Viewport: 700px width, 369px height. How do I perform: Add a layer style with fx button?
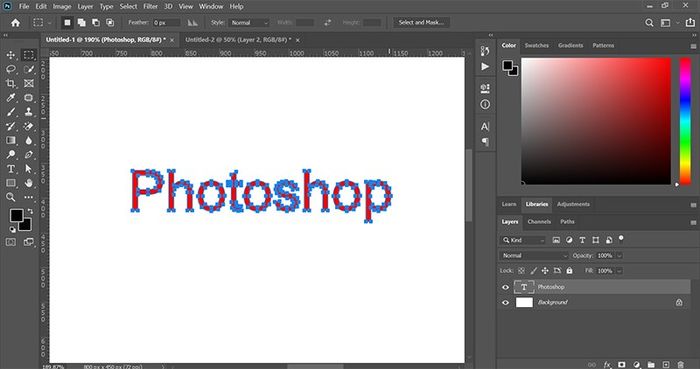[607, 365]
